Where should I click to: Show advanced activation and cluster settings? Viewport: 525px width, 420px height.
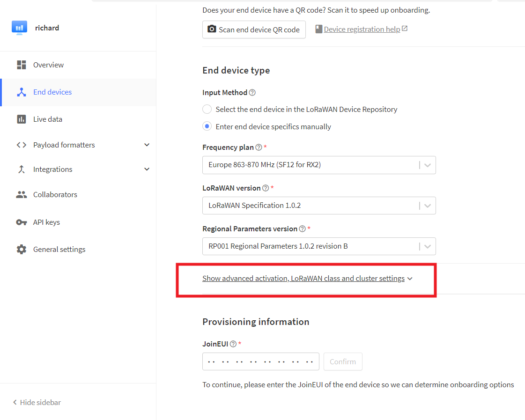pyautogui.click(x=307, y=279)
